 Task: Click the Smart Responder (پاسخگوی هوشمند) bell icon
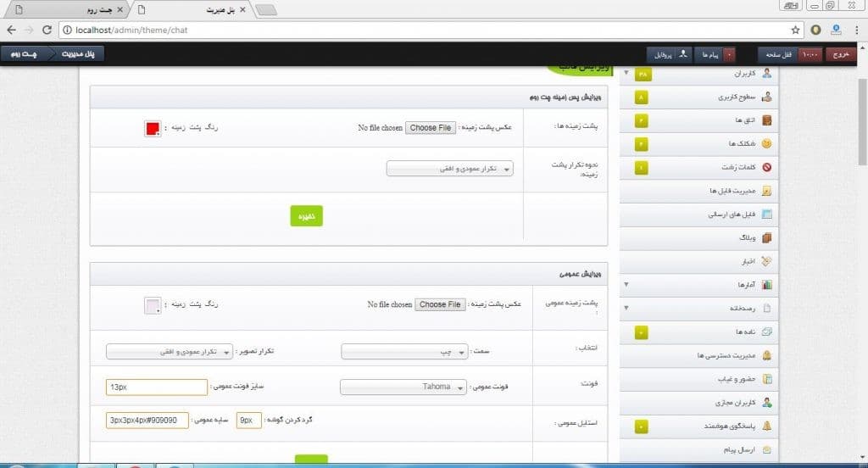(766, 426)
